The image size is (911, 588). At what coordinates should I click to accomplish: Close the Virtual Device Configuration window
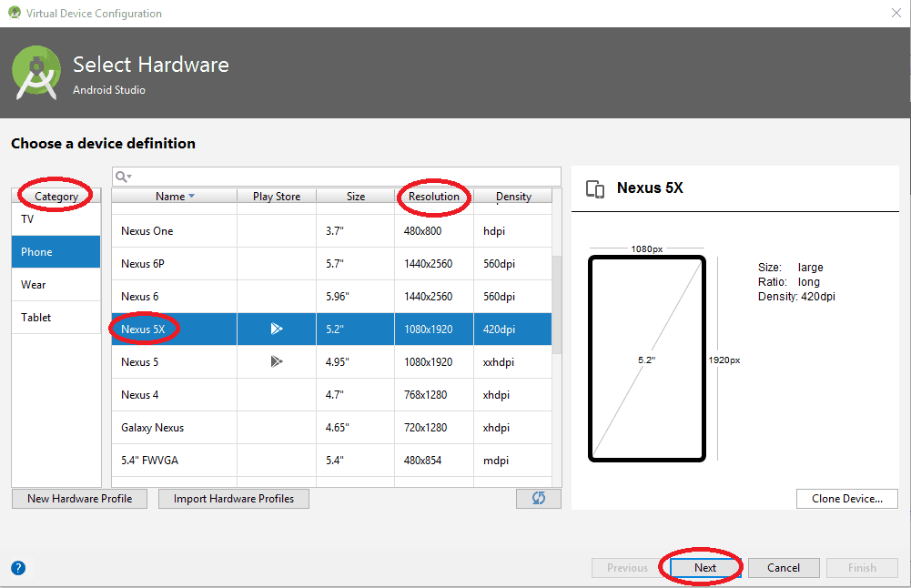tap(896, 13)
